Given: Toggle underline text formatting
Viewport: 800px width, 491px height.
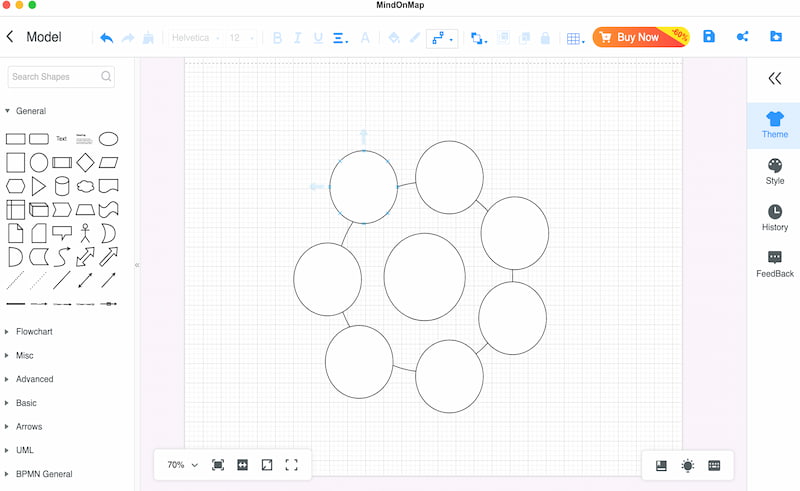Looking at the screenshot, I should click(318, 38).
